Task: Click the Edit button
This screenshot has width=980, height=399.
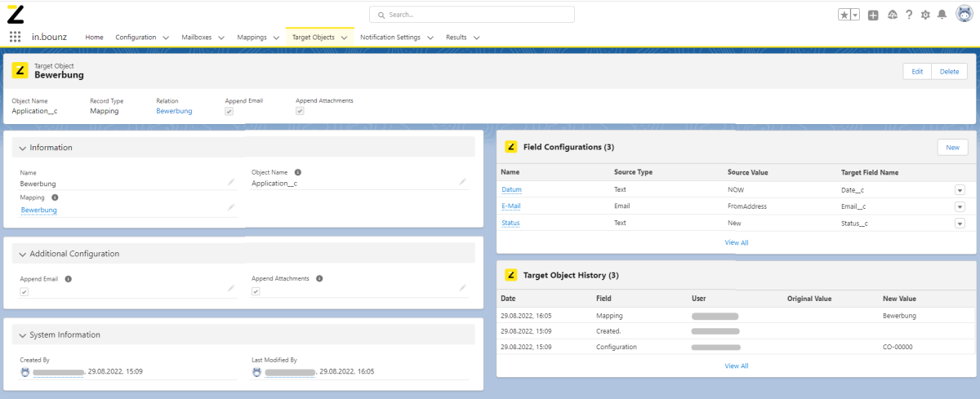Action: coord(917,72)
